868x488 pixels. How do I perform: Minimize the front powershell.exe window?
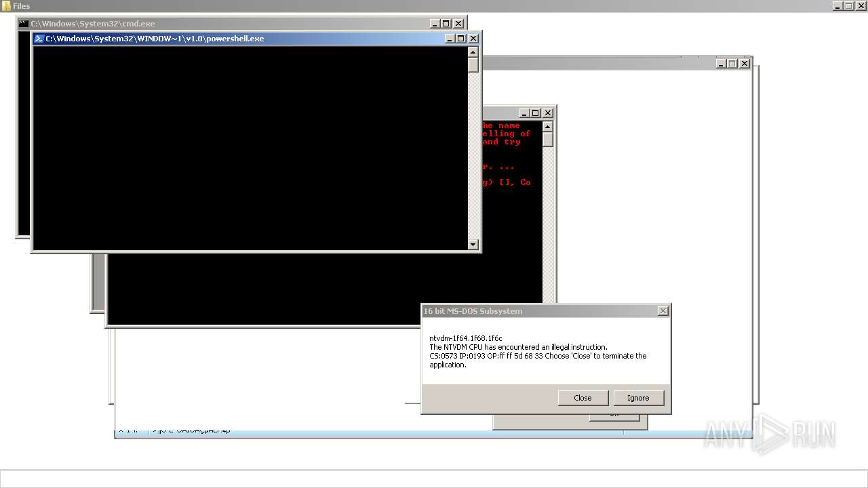(450, 39)
